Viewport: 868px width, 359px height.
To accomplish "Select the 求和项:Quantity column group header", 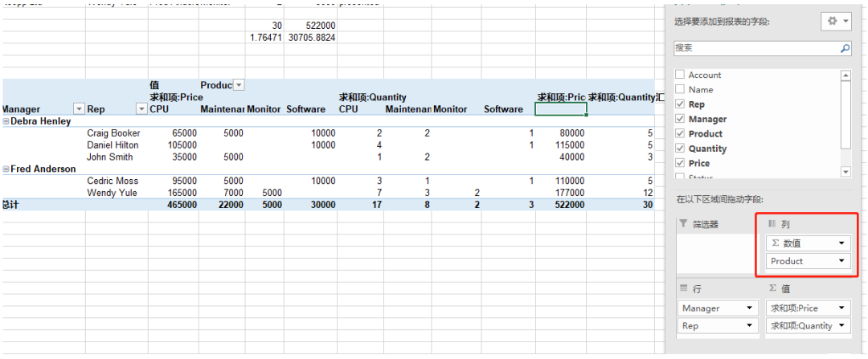I will (373, 97).
